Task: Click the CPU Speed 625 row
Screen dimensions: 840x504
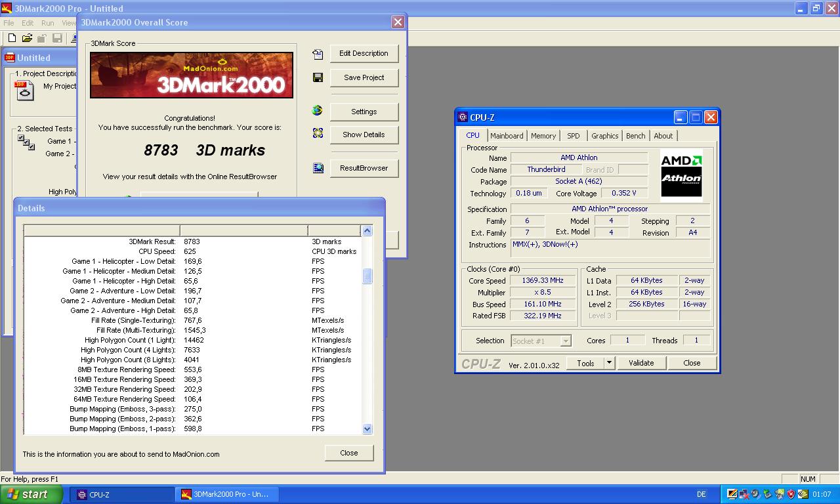Action: (x=192, y=251)
